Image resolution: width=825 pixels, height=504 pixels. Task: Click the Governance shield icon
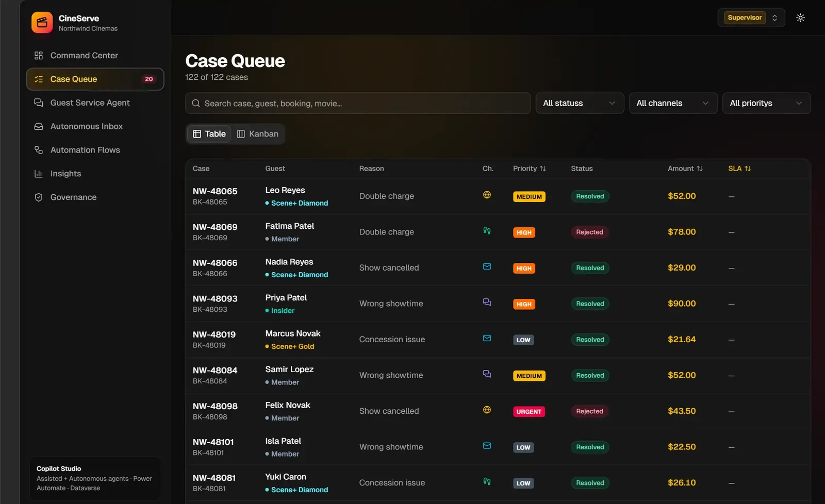click(39, 197)
